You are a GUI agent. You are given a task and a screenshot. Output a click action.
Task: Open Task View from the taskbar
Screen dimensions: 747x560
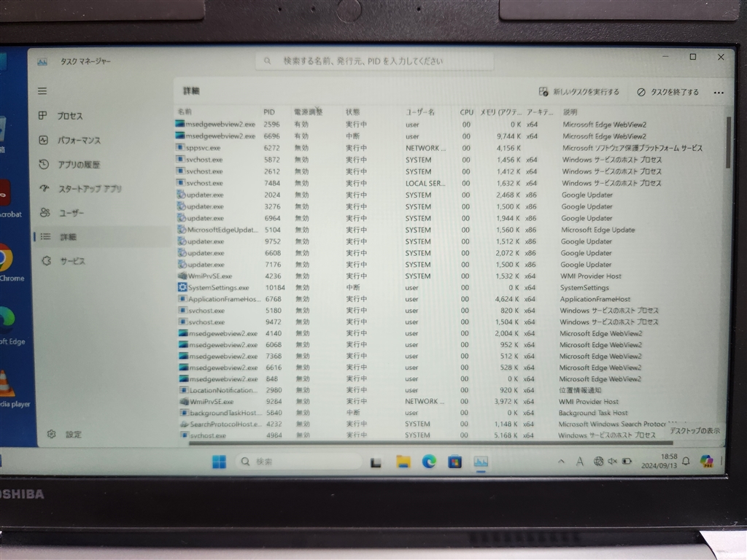376,462
